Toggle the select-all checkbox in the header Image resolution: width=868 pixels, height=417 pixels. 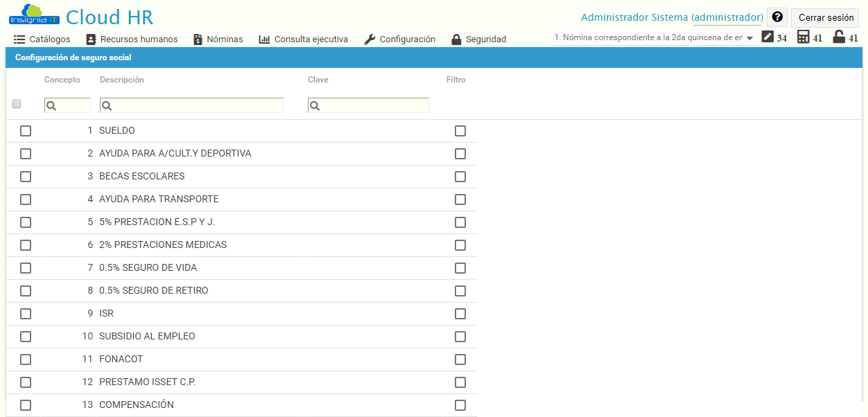coord(17,103)
